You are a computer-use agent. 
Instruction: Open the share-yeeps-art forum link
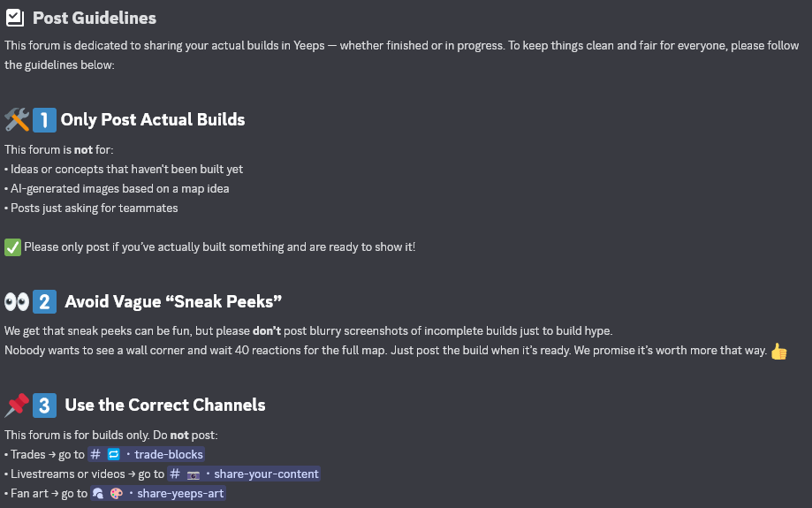[158, 494]
